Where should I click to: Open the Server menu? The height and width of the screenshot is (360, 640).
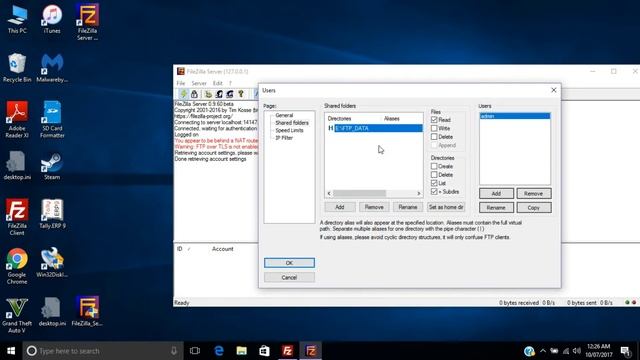(x=199, y=83)
